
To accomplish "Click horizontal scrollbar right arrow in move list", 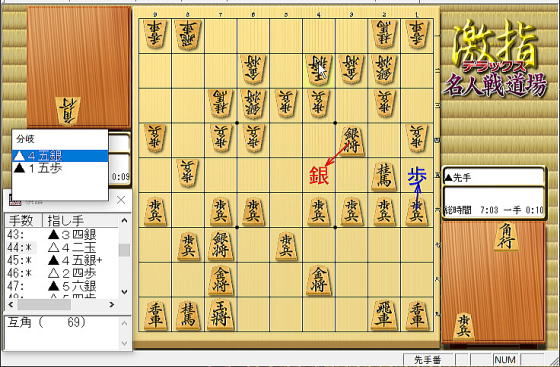I will [112, 305].
